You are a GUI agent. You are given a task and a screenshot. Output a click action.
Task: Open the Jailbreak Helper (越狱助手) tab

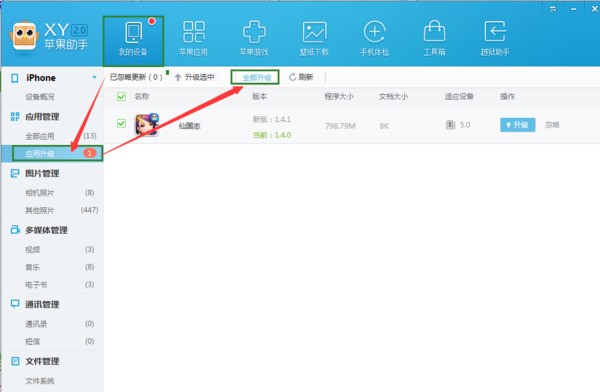click(495, 38)
